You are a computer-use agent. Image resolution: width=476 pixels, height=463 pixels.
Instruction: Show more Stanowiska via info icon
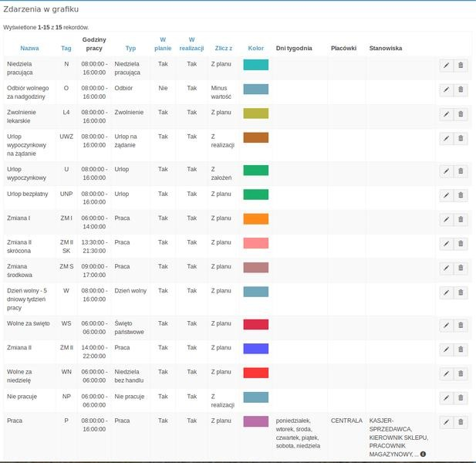[x=423, y=455]
